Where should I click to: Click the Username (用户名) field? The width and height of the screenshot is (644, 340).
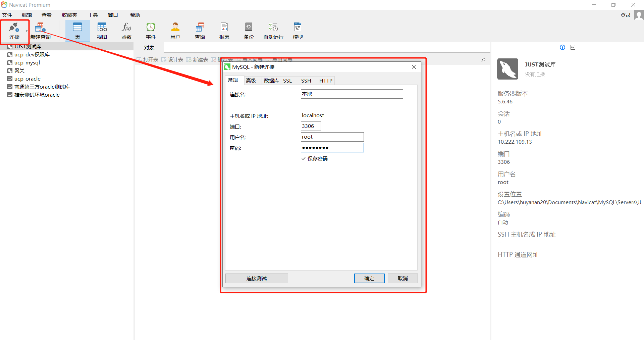click(x=332, y=137)
